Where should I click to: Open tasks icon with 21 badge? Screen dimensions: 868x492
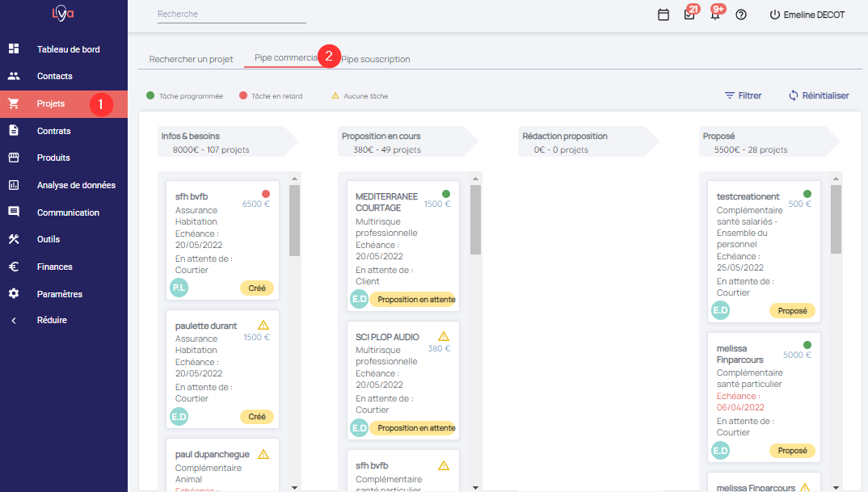(x=689, y=15)
